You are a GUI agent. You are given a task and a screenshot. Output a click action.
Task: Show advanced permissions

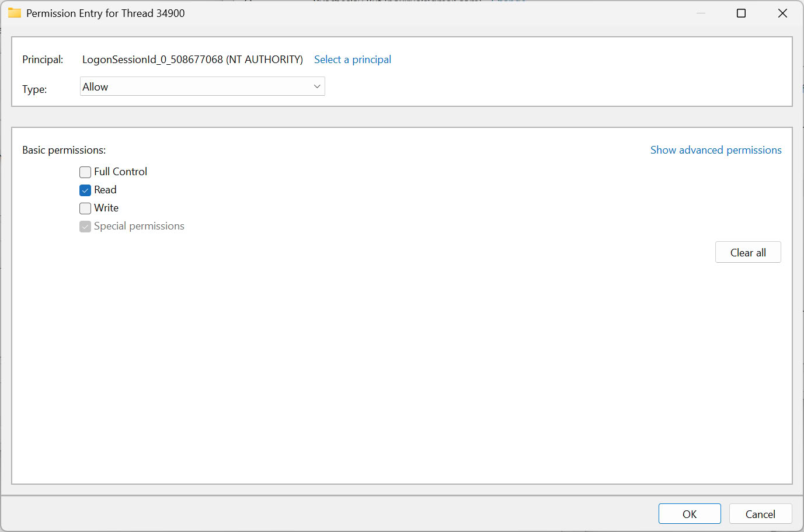pos(716,150)
